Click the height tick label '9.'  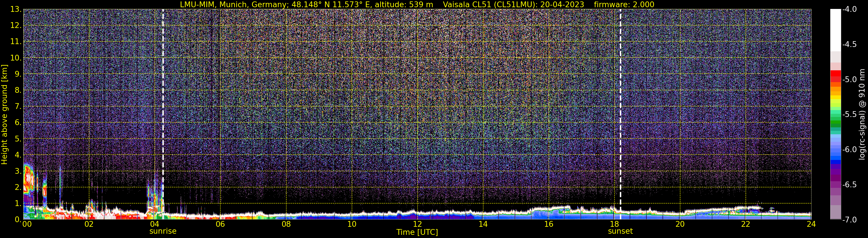[x=18, y=74]
